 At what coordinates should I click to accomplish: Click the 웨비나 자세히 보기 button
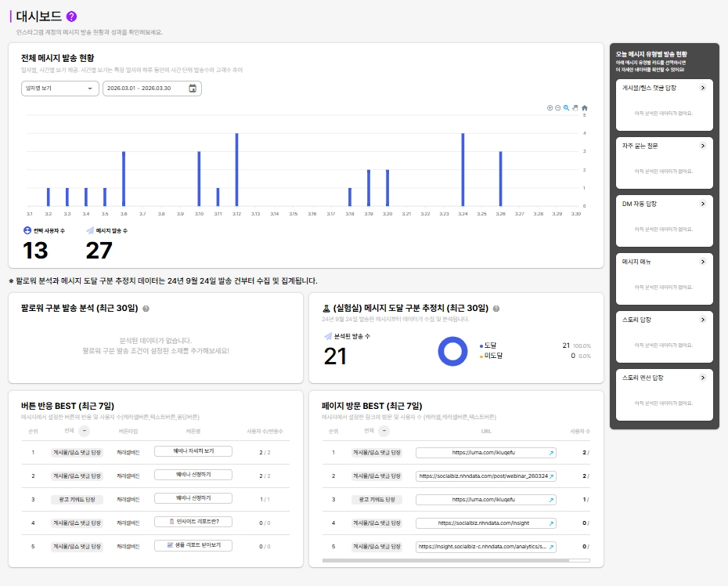(193, 451)
